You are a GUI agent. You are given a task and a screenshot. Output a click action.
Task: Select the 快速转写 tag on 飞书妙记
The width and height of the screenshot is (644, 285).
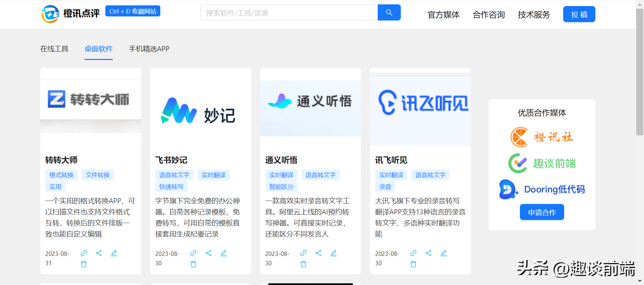[x=171, y=187]
